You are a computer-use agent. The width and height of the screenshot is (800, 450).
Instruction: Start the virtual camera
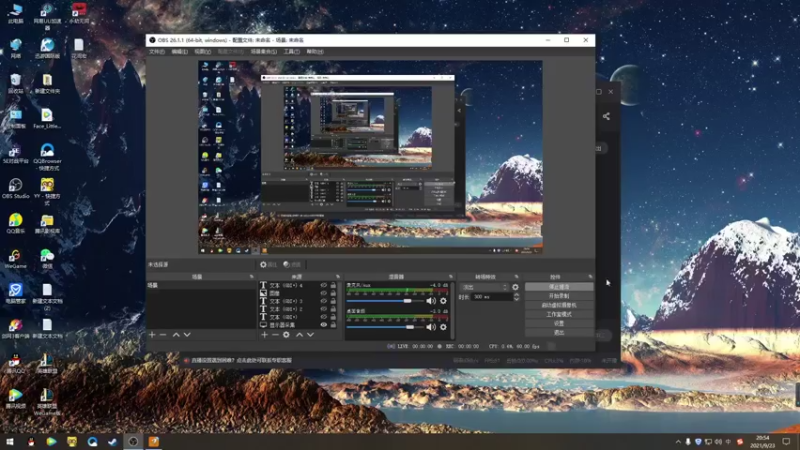[559, 305]
